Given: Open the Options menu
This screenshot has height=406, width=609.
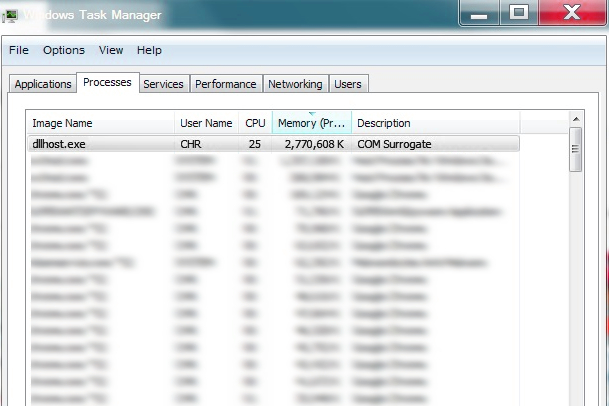Looking at the screenshot, I should 64,50.
